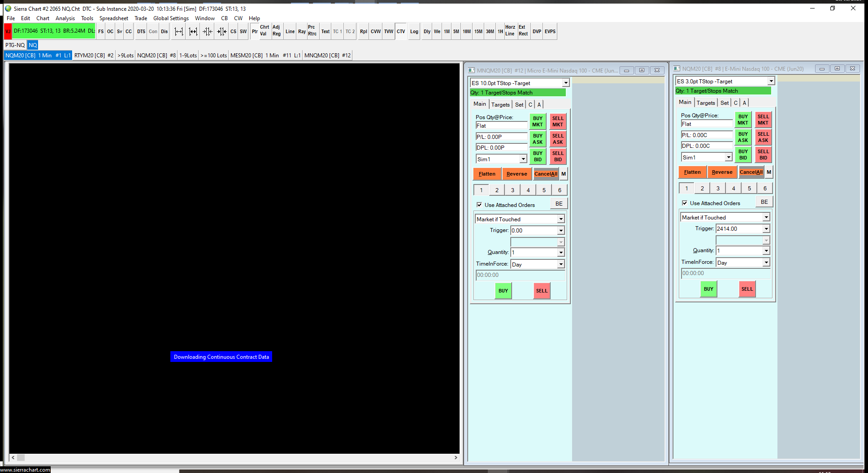Select the Horz Line tool
The height and width of the screenshot is (473, 868).
[x=510, y=30]
